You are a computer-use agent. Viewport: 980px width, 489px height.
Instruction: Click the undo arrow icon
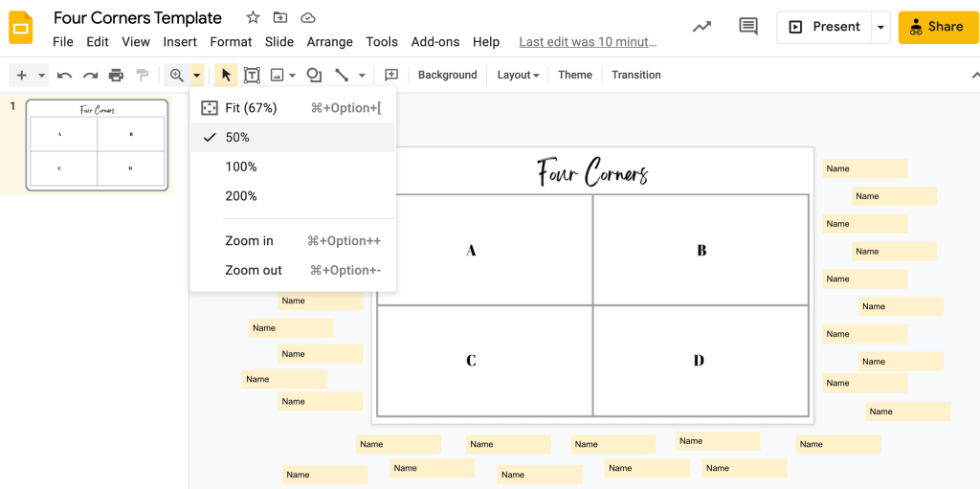(x=64, y=75)
